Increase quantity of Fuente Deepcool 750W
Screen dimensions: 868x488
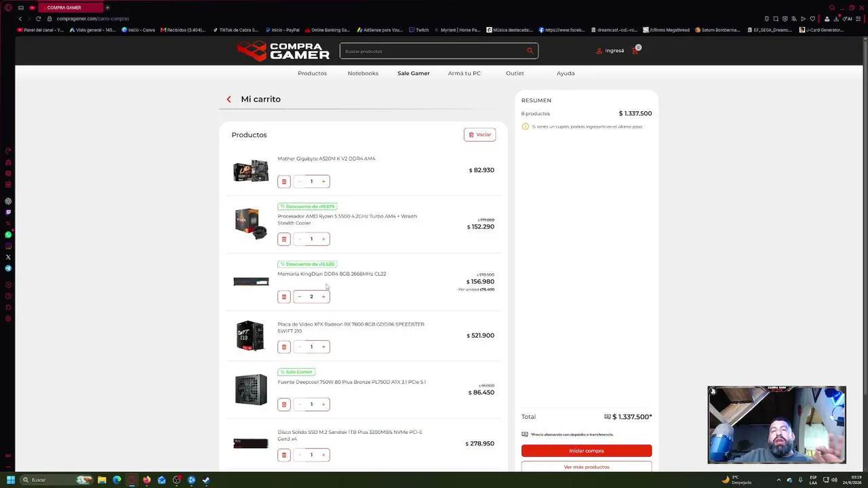[x=323, y=405]
